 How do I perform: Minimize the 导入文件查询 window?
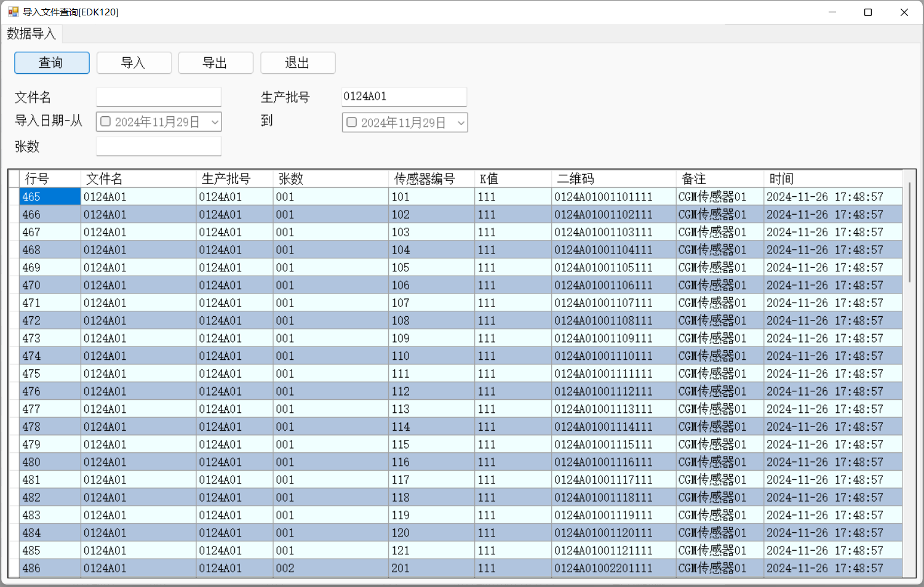click(832, 12)
